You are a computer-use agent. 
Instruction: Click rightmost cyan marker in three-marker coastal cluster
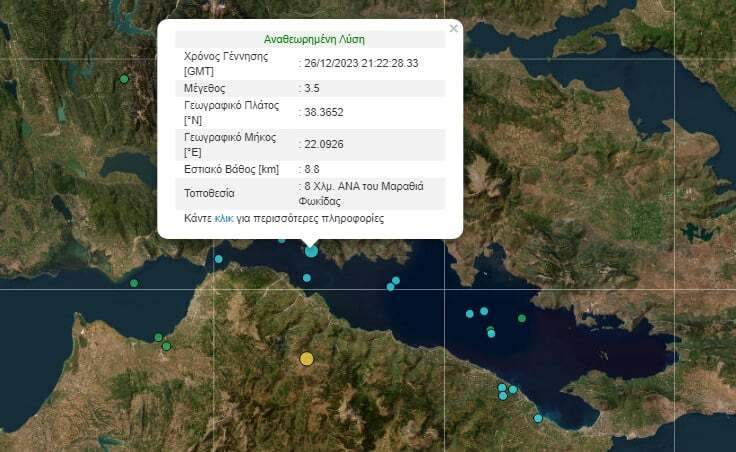click(513, 389)
